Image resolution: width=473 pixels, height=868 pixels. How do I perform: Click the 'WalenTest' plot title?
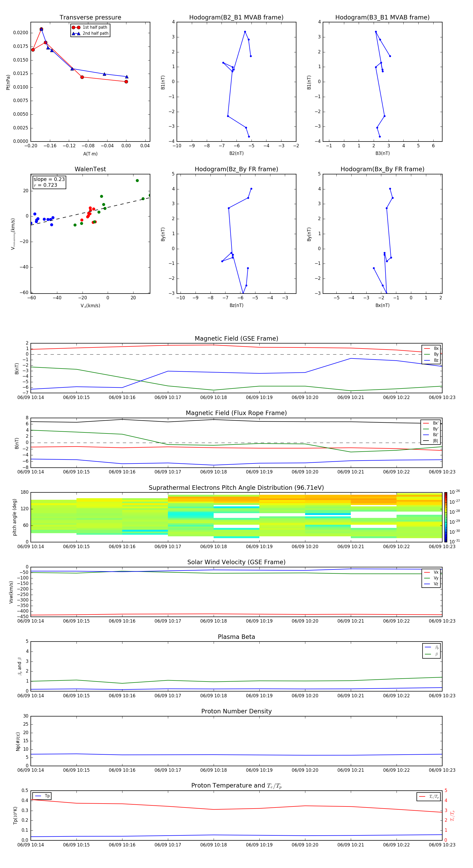coord(90,169)
